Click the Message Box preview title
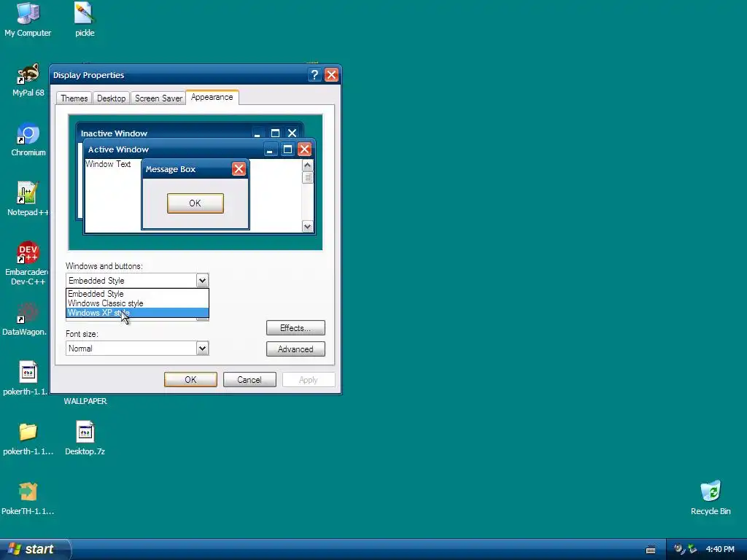The width and height of the screenshot is (747, 560). pos(171,169)
